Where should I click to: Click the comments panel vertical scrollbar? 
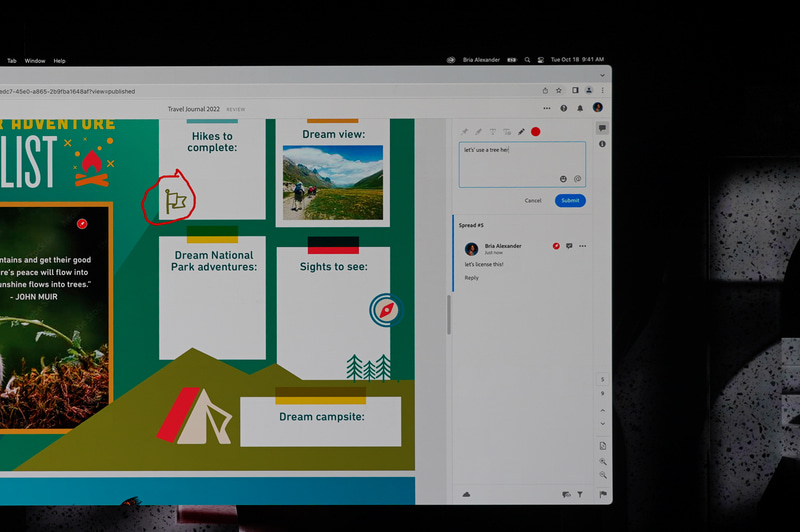tap(449, 315)
